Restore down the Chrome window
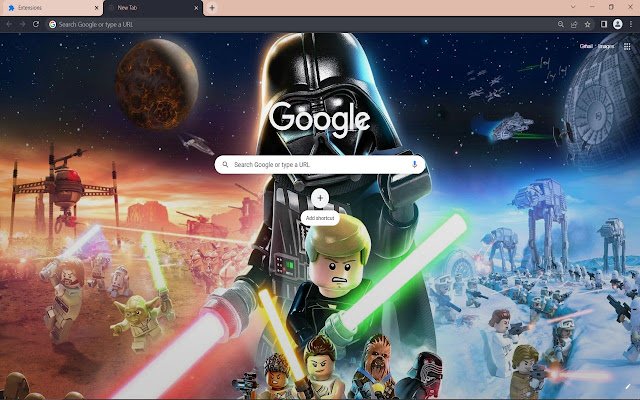Viewport: 640px width, 400px height. point(611,7)
